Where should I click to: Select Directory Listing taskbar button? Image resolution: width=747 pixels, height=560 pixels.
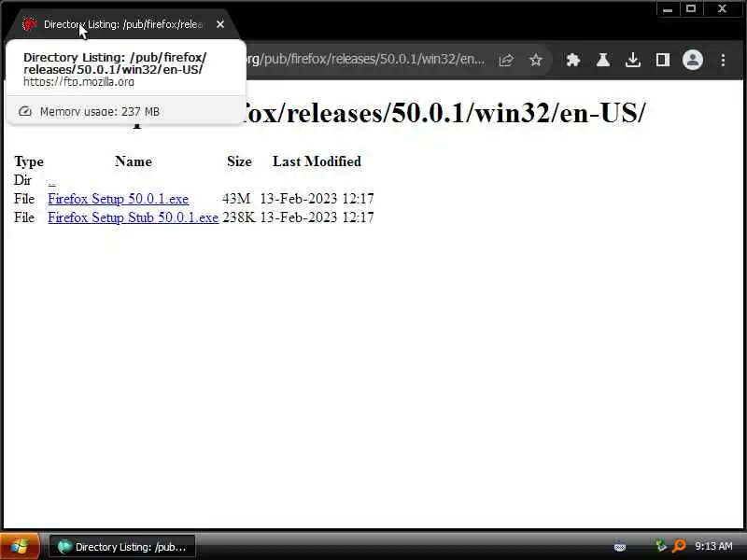(122, 547)
